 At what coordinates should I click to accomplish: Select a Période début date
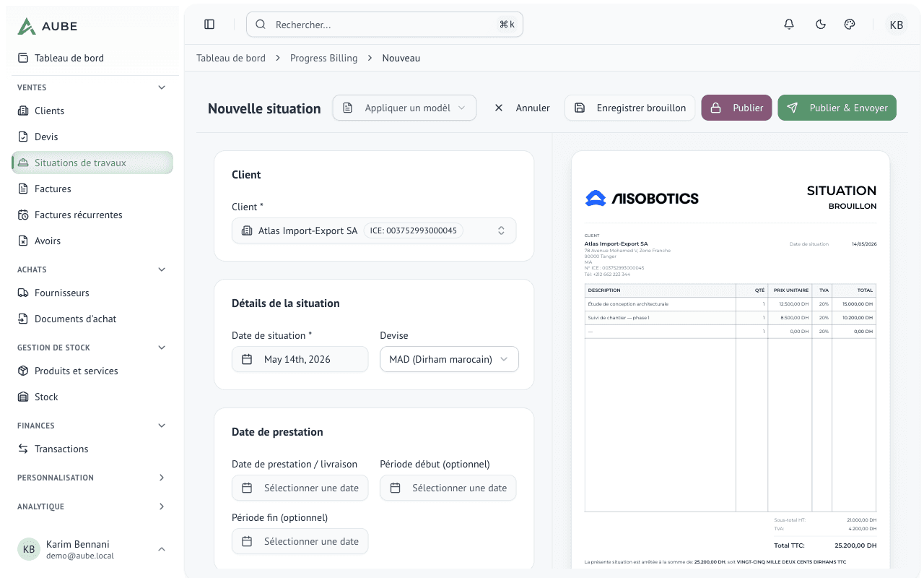tap(448, 488)
